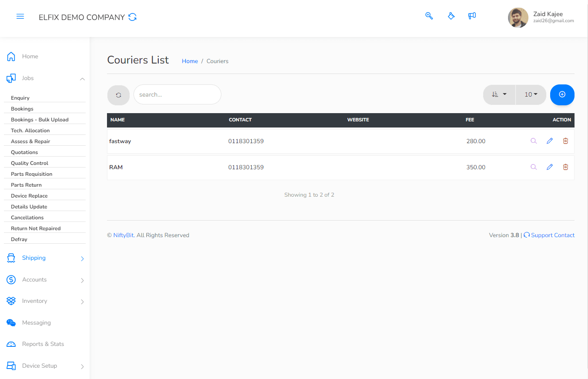
Task: Click the 280.00 fee value
Action: pos(476,141)
